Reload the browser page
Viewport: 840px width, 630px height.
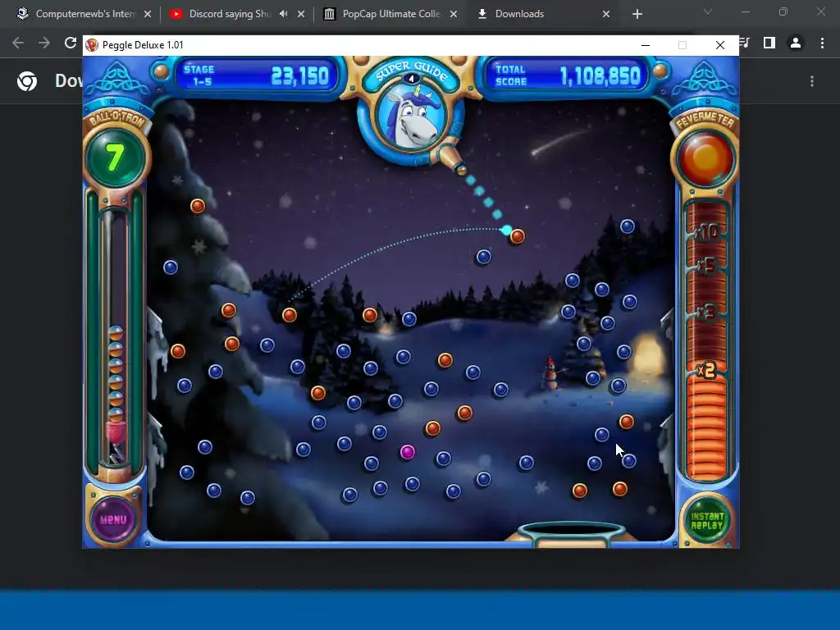coord(71,43)
